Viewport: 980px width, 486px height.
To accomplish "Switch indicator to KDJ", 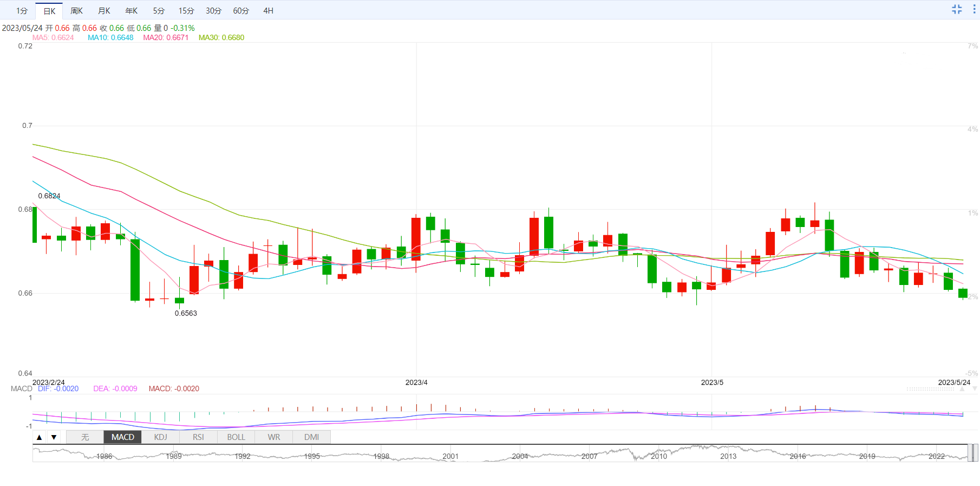I will (x=160, y=437).
